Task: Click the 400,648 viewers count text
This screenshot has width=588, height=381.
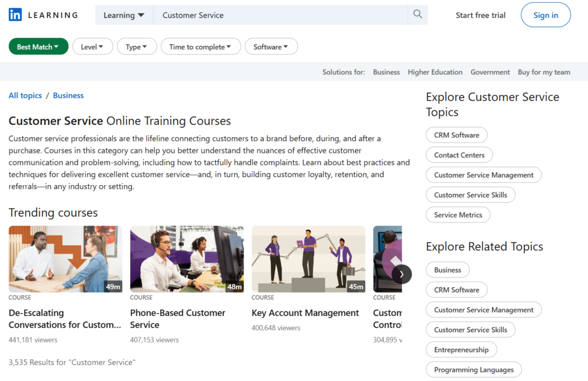Action: pos(276,328)
